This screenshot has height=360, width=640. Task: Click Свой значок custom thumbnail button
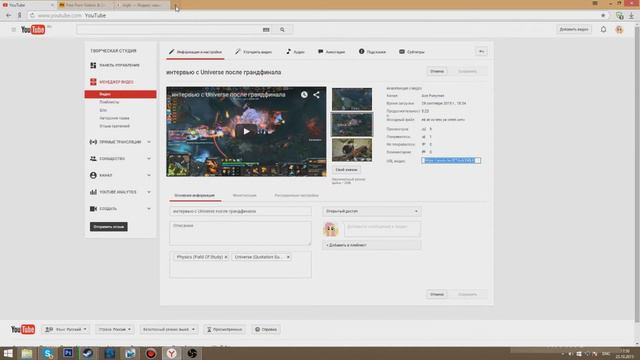pos(346,170)
